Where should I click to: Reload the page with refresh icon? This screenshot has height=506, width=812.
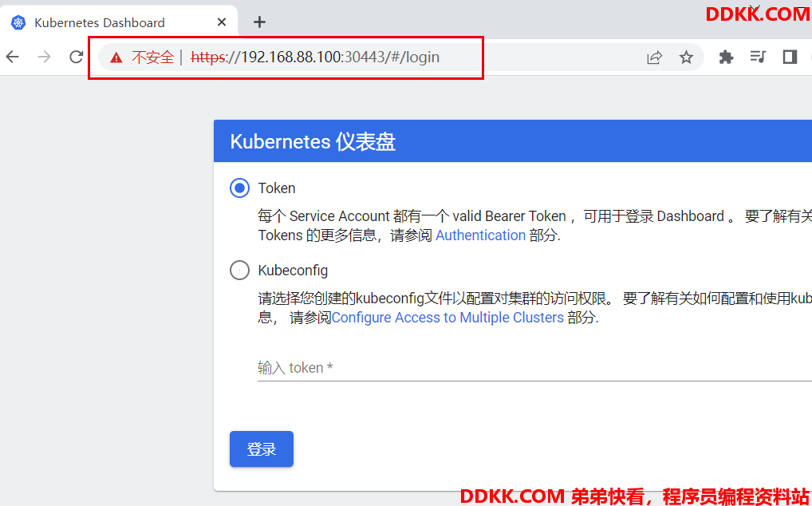77,57
